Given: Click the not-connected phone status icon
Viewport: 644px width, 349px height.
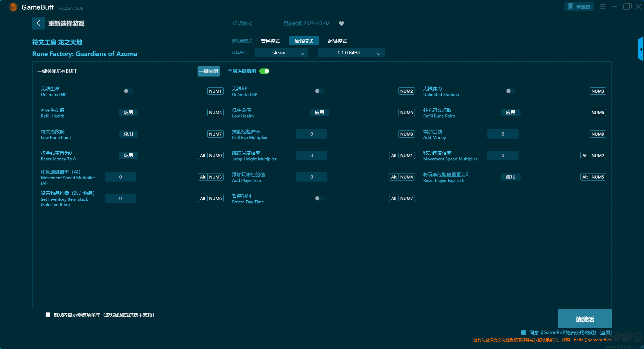Looking at the screenshot, I should (579, 7).
